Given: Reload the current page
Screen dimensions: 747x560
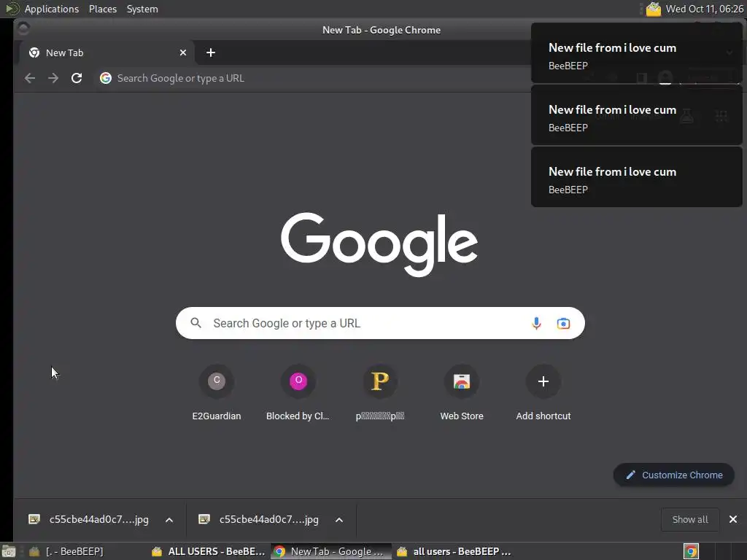Looking at the screenshot, I should pos(77,78).
